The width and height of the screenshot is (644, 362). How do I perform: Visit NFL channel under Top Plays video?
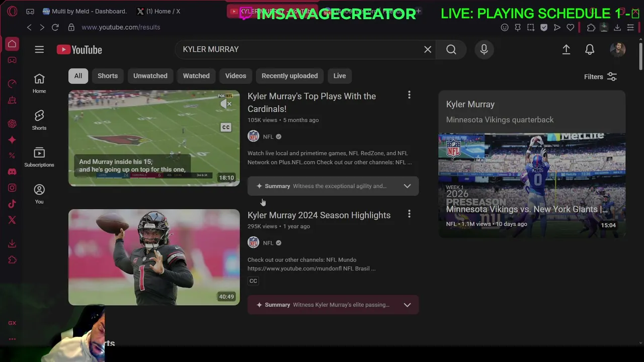click(268, 137)
